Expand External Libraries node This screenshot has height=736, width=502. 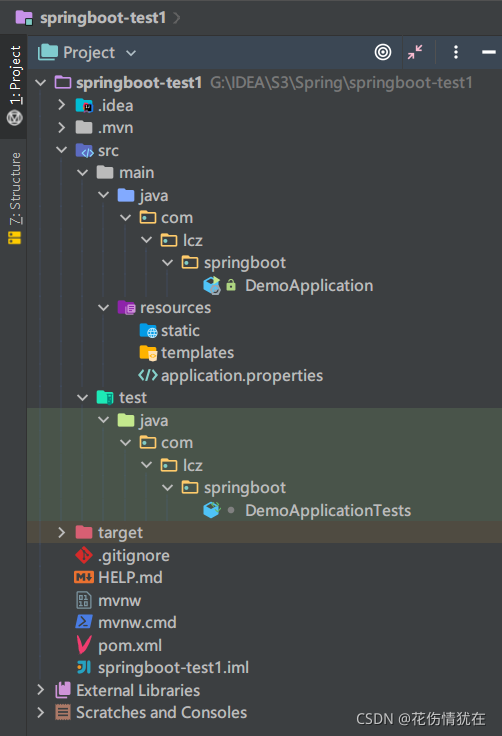(x=41, y=690)
